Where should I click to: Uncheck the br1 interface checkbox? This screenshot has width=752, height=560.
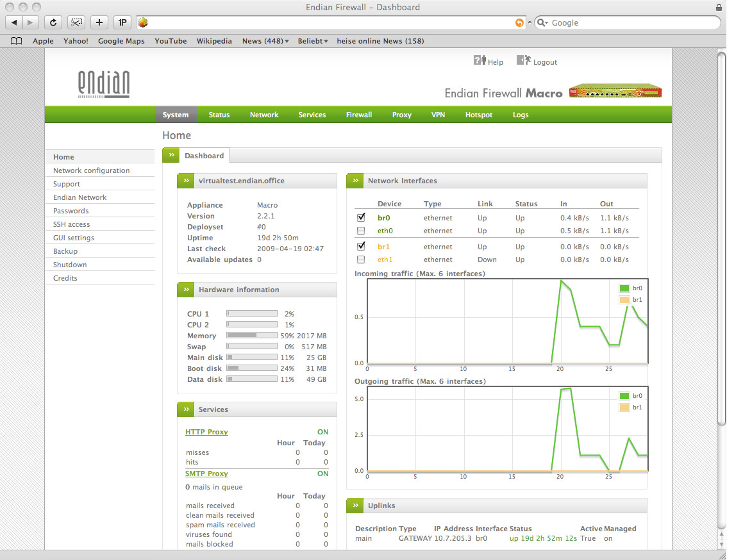point(361,246)
